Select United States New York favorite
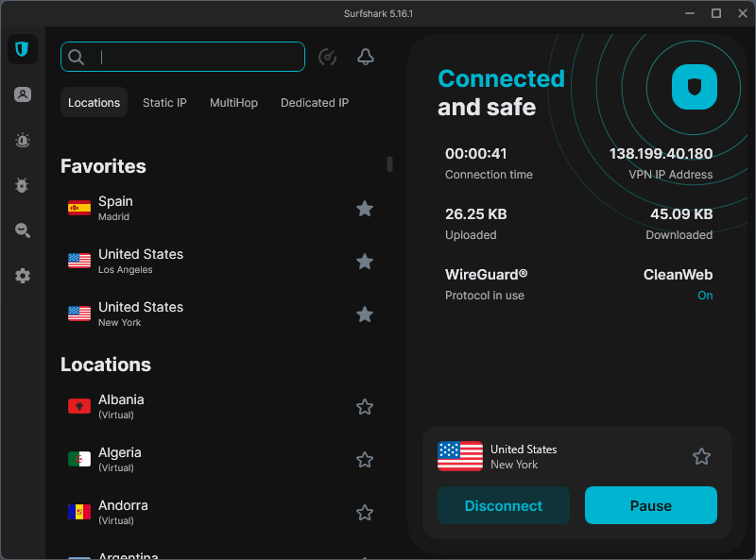Viewport: 756px width, 560px height. pos(221,314)
